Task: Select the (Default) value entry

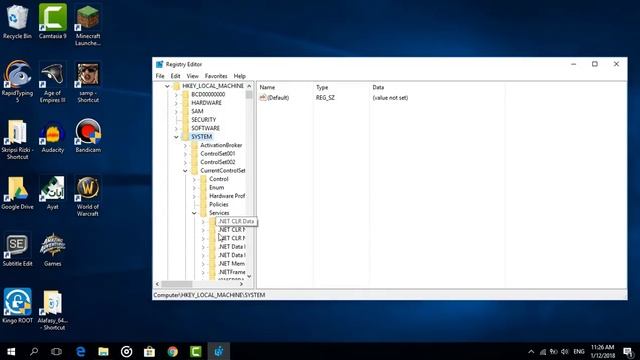Action: coord(278,98)
